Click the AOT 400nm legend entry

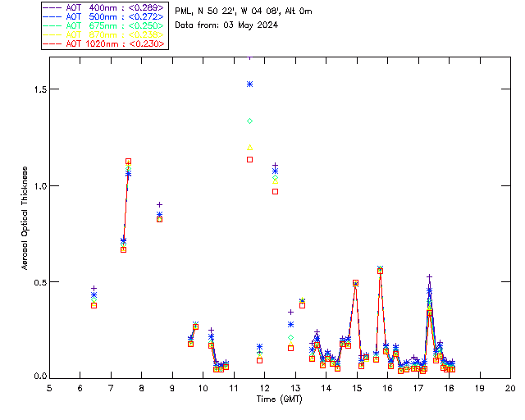click(x=104, y=7)
